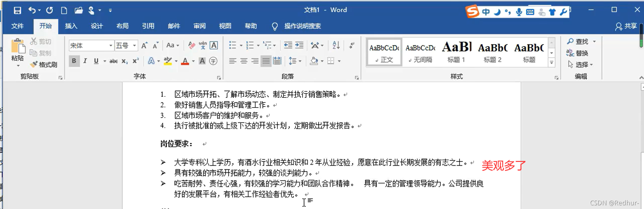644x209 pixels.
Task: Switch to the 设计 design tab
Action: click(97, 26)
